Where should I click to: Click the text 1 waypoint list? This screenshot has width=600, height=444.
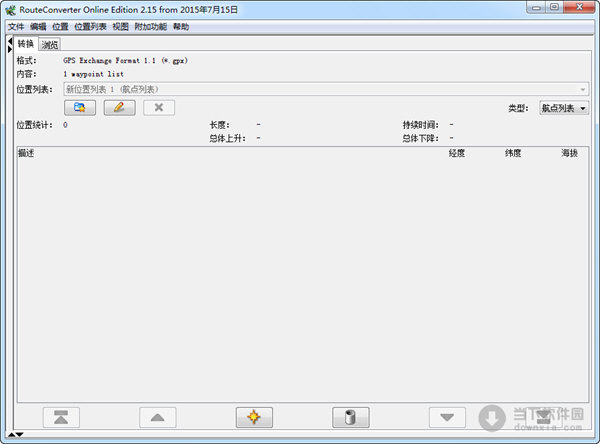[x=93, y=74]
